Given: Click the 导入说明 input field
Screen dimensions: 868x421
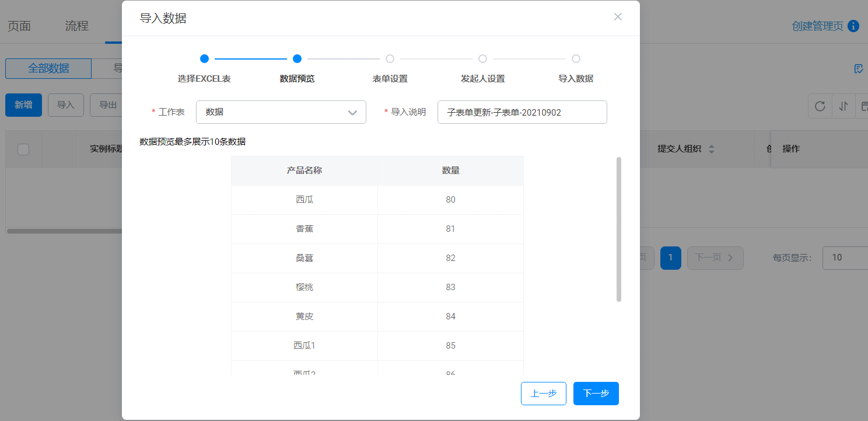Looking at the screenshot, I should pos(522,112).
